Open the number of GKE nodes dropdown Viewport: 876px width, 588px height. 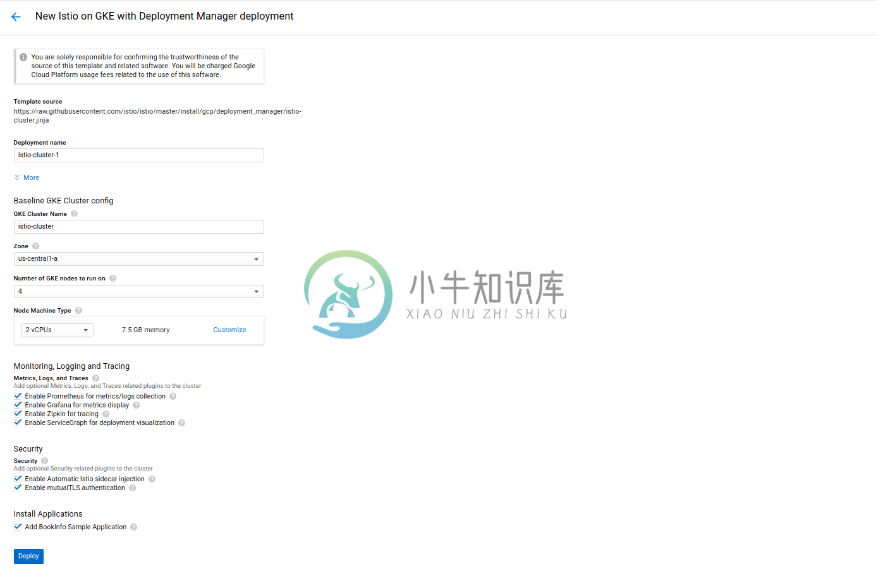pyautogui.click(x=138, y=291)
